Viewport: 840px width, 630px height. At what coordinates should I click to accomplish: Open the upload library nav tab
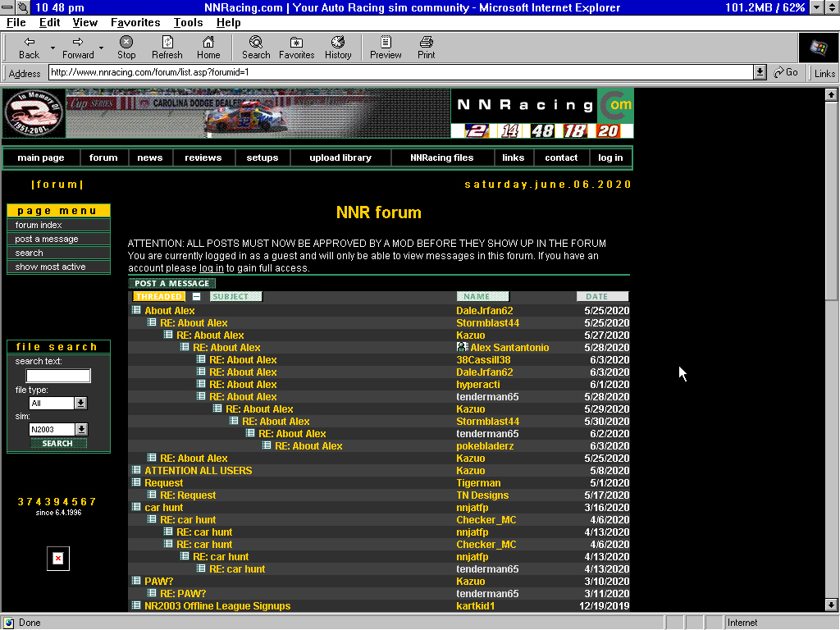pyautogui.click(x=340, y=157)
